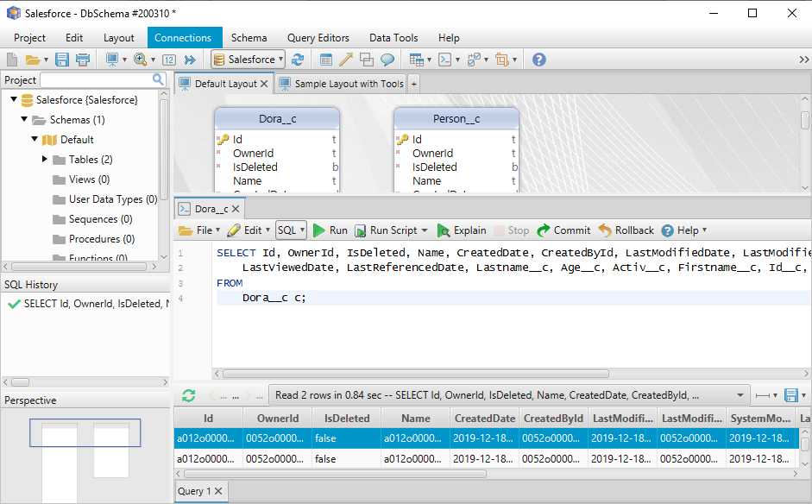
Task: Click the yellow foreign key line icon
Action: (346, 60)
